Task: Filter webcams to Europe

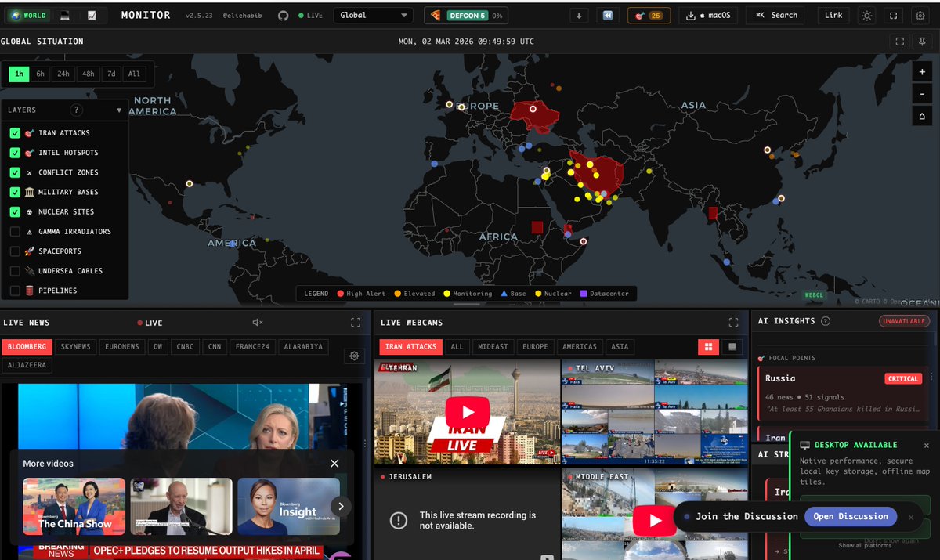Action: point(536,346)
